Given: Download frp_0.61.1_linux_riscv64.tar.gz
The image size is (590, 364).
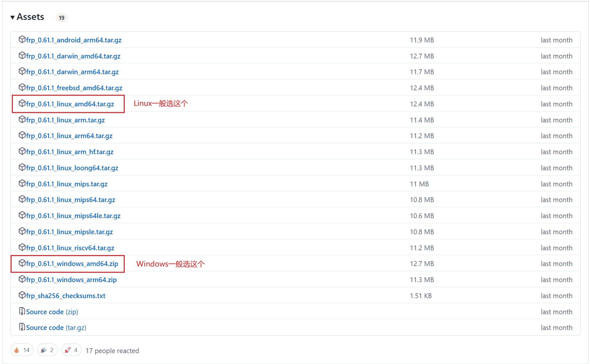Looking at the screenshot, I should tap(70, 248).
